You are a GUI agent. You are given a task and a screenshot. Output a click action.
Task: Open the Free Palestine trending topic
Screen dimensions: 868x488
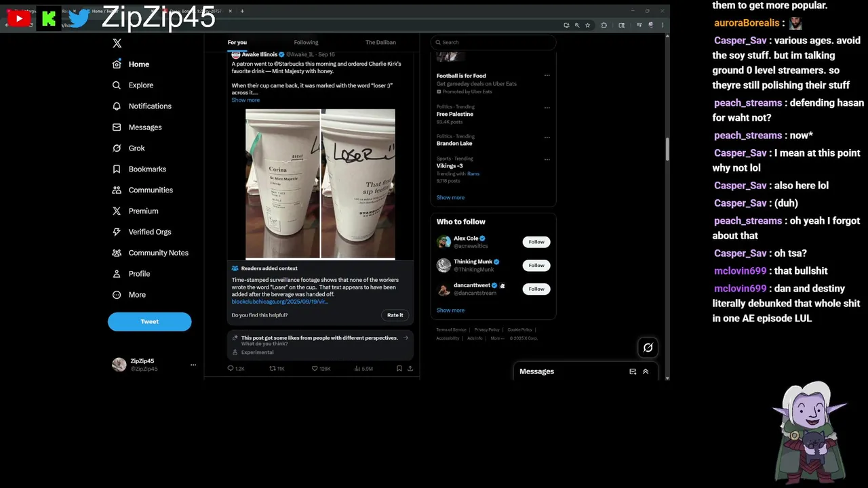coord(455,114)
